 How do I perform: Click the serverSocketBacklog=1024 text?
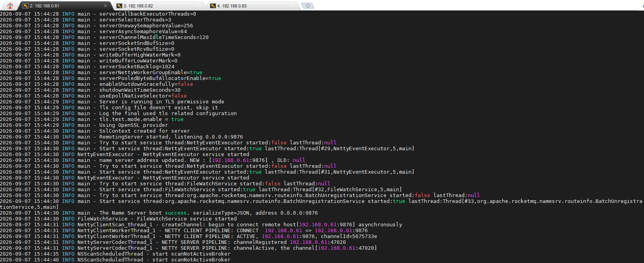(137, 67)
